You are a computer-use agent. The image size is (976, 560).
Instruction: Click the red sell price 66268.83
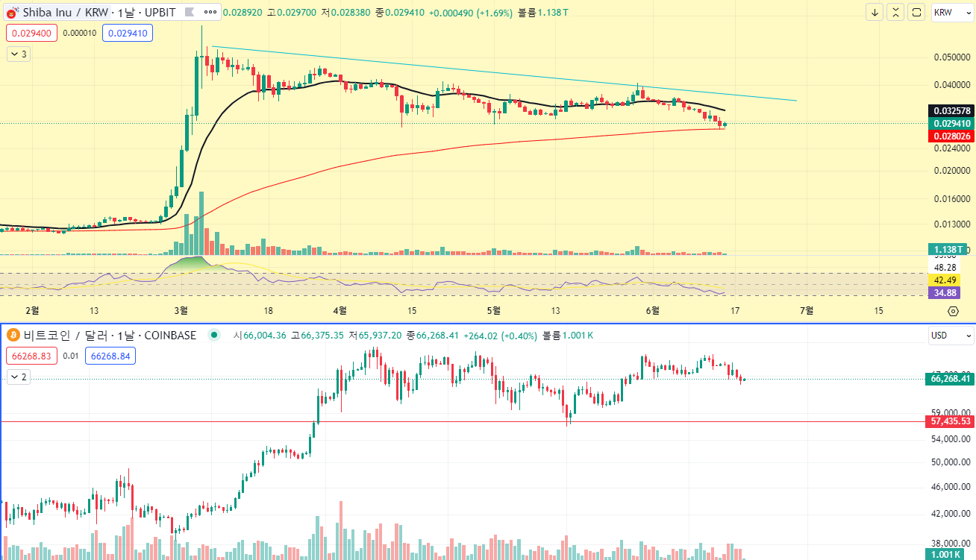[31, 356]
